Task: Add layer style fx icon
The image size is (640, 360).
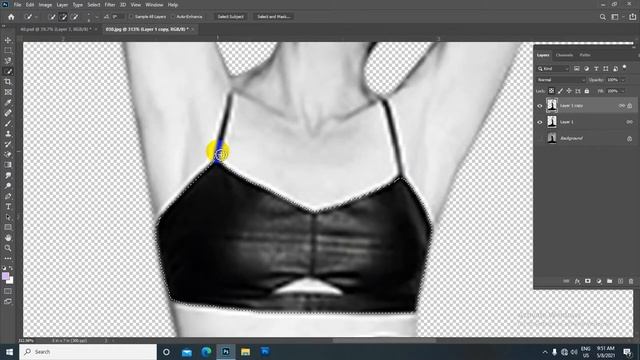Action: [x=577, y=281]
